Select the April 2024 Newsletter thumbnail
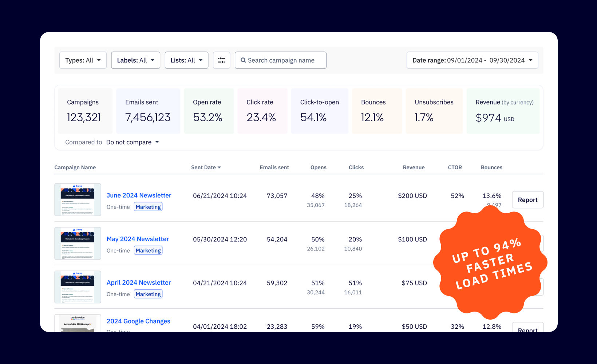597x364 pixels. pos(78,287)
